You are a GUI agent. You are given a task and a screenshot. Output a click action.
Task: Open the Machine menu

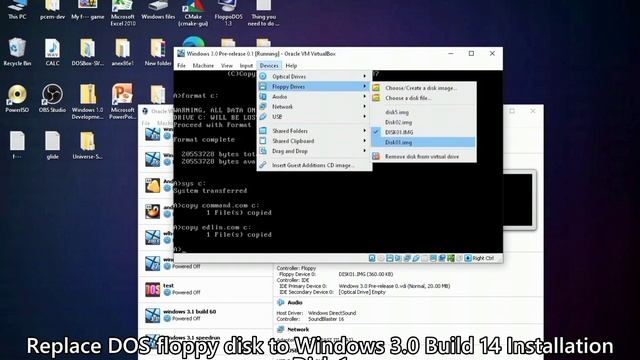click(x=203, y=66)
